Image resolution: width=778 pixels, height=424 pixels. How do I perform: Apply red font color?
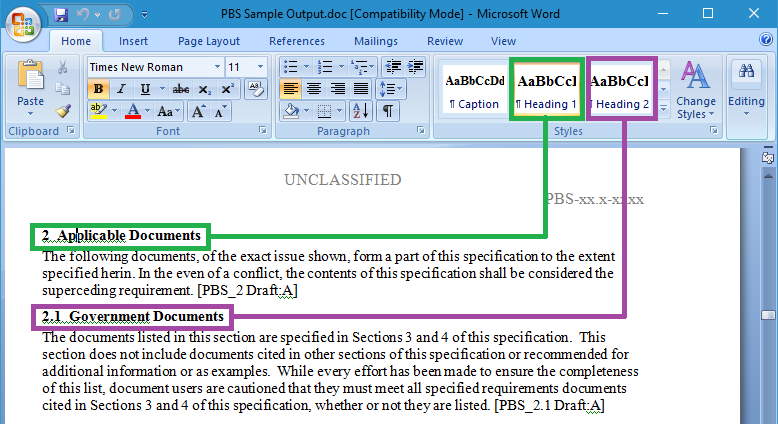[133, 111]
